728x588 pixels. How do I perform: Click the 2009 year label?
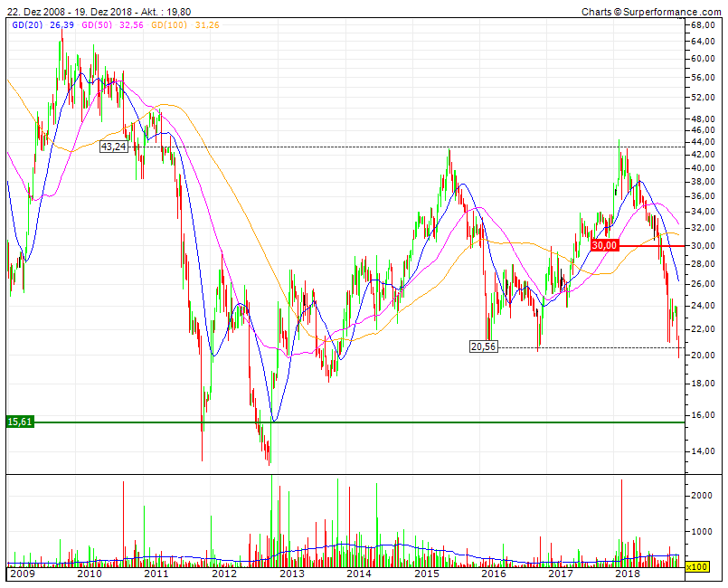23,574
